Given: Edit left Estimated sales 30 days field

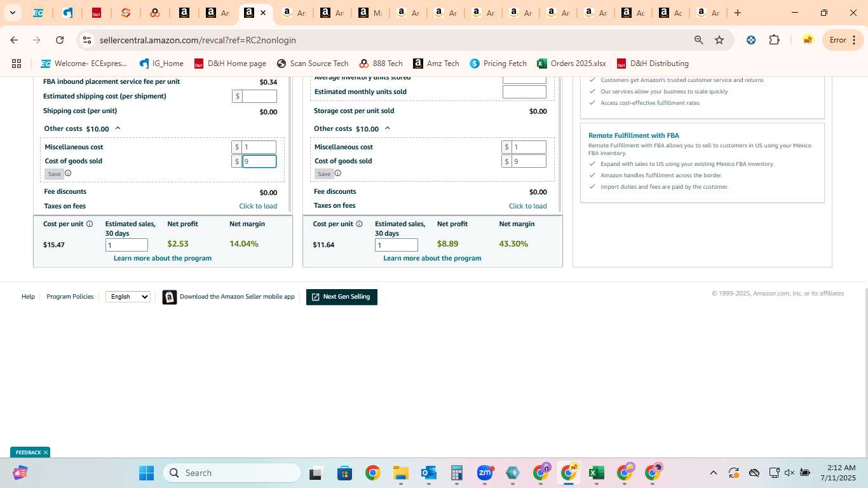Looking at the screenshot, I should pos(127,245).
